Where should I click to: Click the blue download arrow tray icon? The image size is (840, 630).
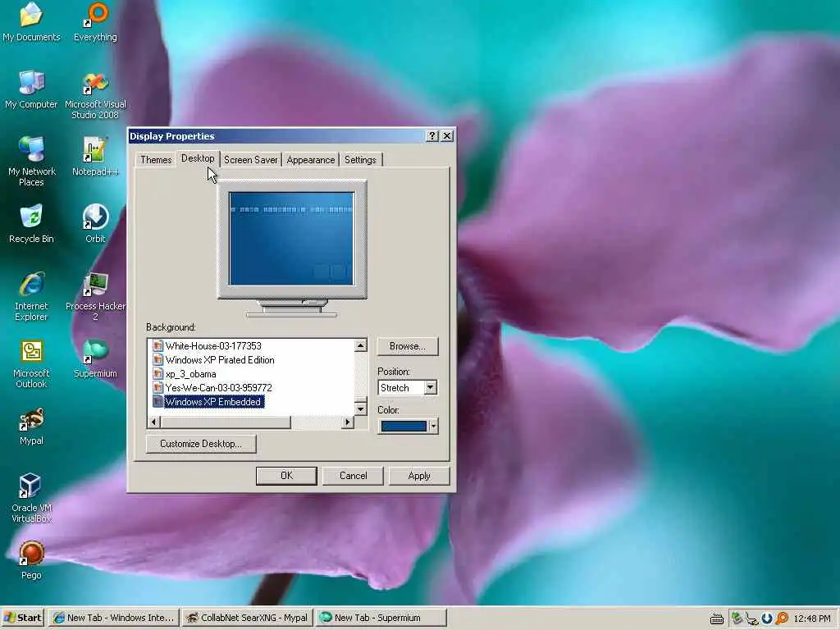point(767,619)
